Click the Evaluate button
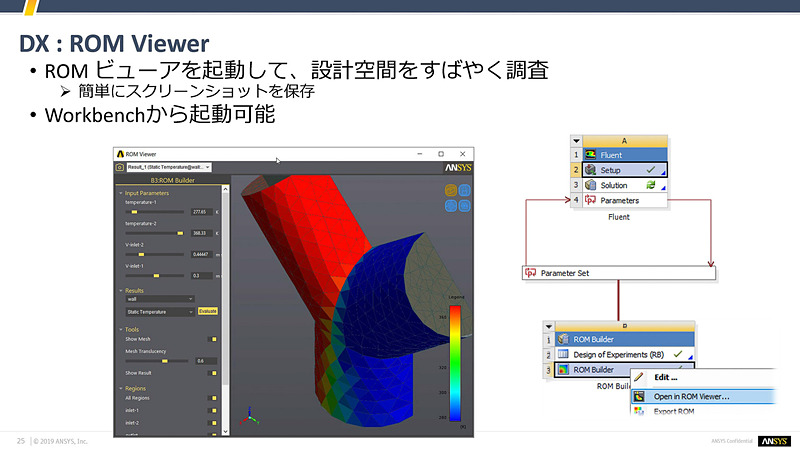The image size is (800, 450). click(208, 311)
